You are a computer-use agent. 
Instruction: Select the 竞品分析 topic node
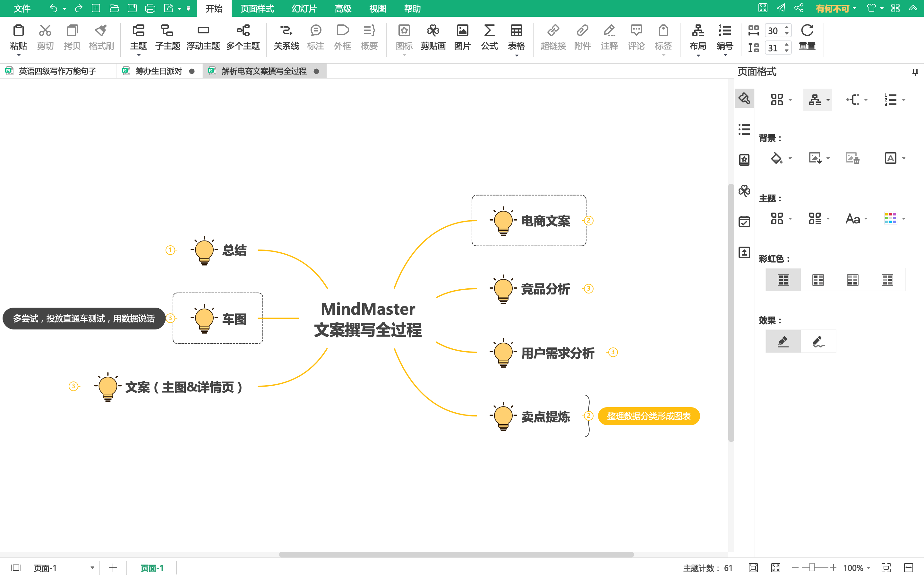click(530, 289)
